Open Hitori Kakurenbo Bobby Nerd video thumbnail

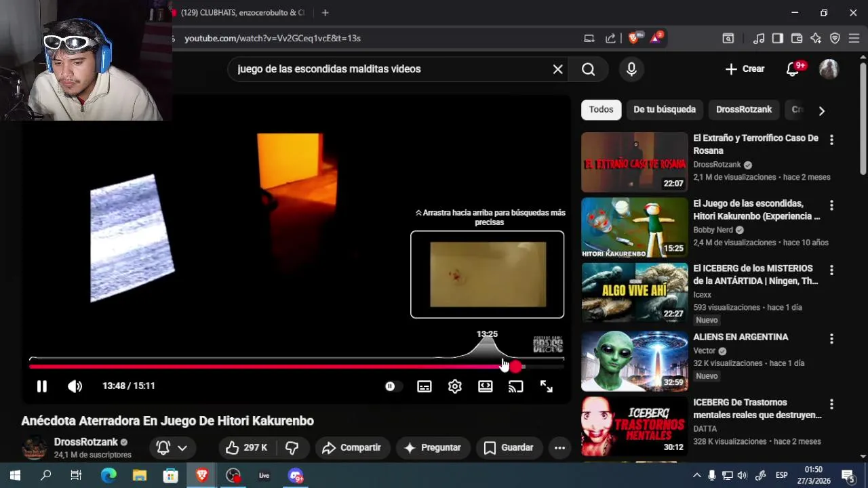tap(634, 228)
